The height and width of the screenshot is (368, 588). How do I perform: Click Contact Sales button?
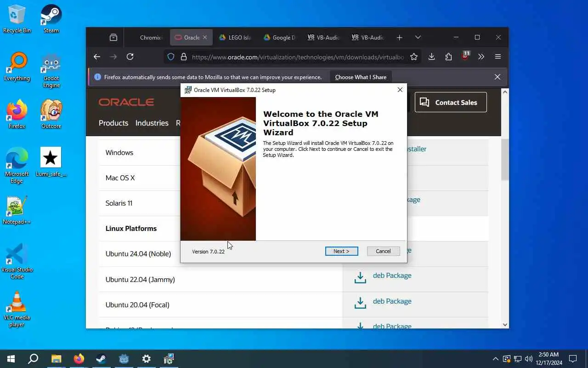[x=450, y=102]
